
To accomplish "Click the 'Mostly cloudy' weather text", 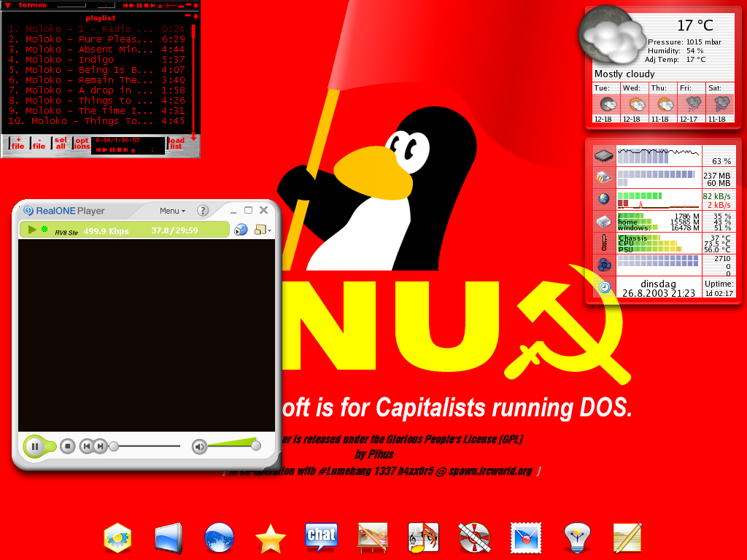I will (624, 74).
